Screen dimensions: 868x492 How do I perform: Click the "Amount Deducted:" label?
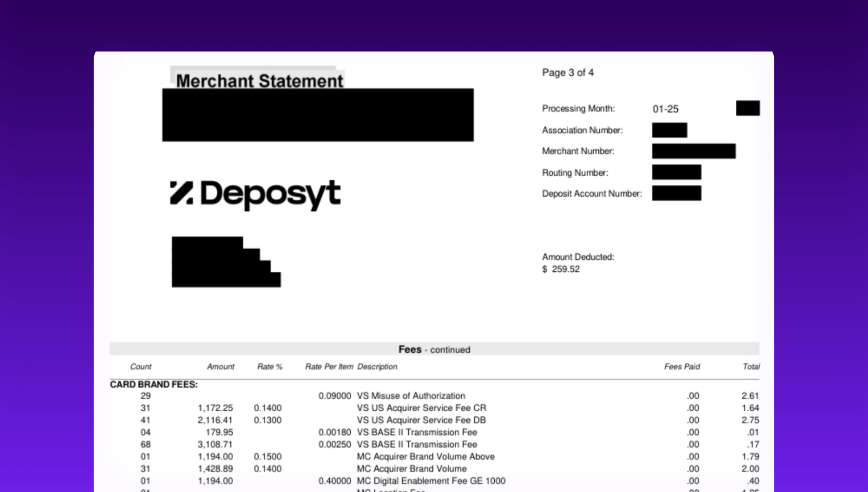578,257
